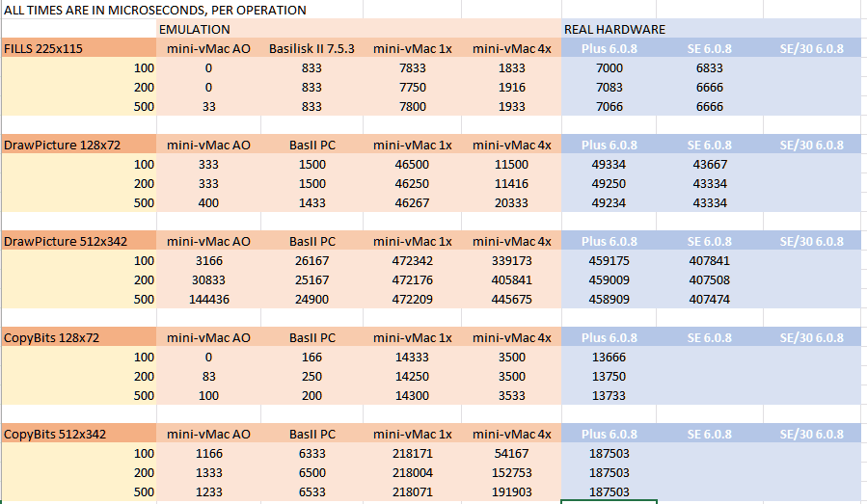Viewport: 867px width, 504px height.
Task: Select the mini-vMac 4x value 20333
Action: [x=511, y=202]
